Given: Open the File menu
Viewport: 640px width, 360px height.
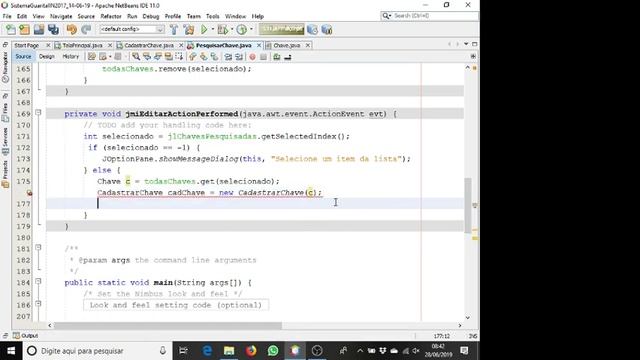Looking at the screenshot, I should tap(7, 16).
